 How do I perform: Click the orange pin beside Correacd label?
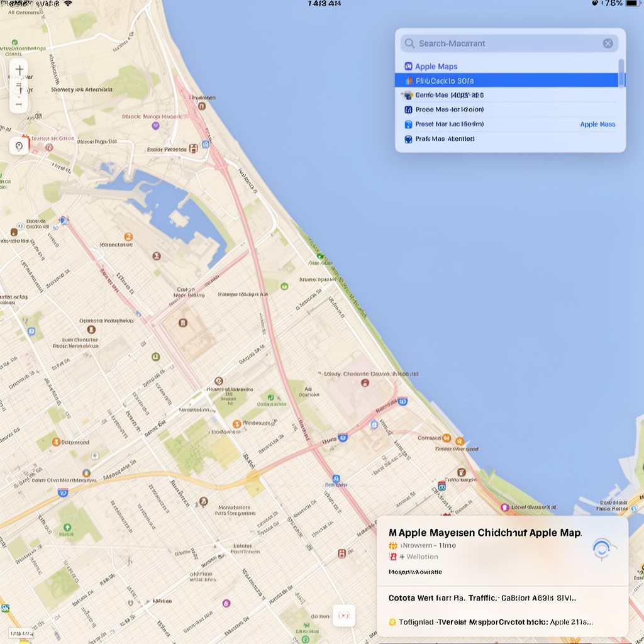447,438
